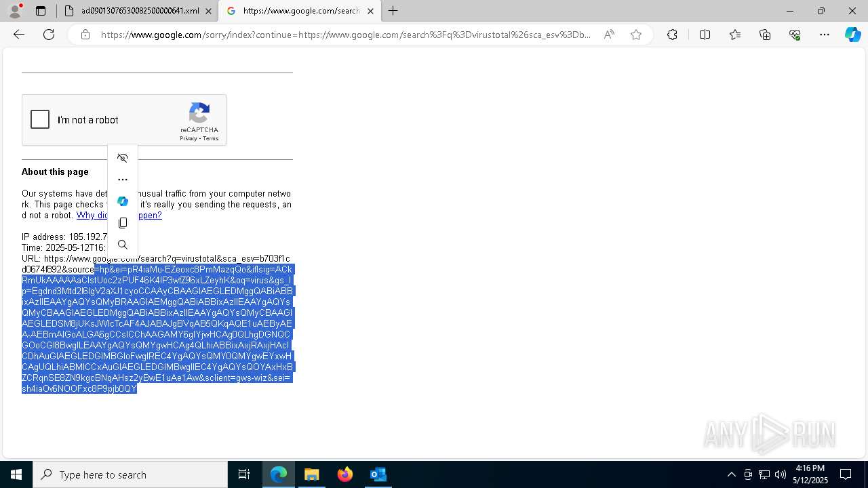Open Settings and more menu

click(825, 35)
